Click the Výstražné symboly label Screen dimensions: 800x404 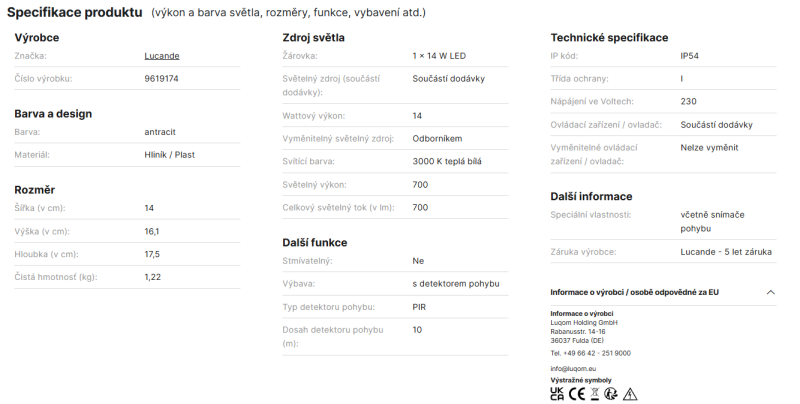click(581, 380)
